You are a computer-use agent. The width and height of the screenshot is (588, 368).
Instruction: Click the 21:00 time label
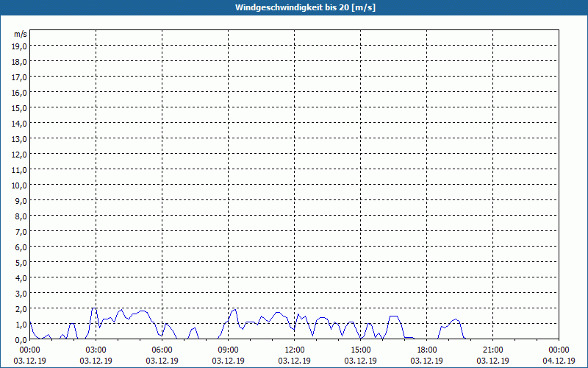pyautogui.click(x=493, y=350)
